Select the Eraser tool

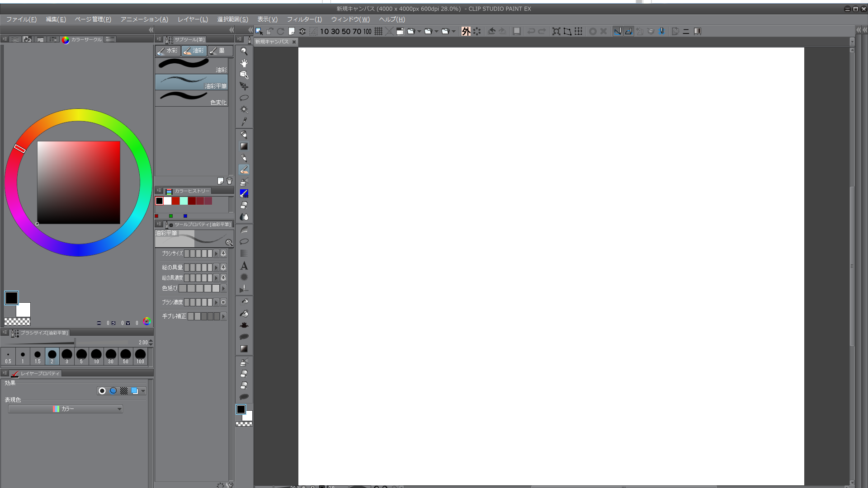pyautogui.click(x=244, y=205)
